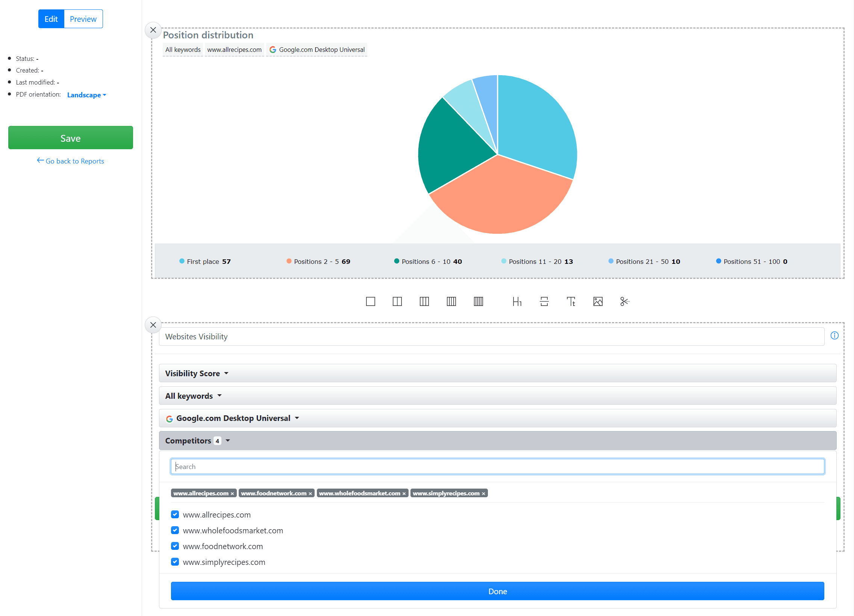854x616 pixels.
Task: Open the info icon beside Websites Visibility
Action: (x=834, y=336)
